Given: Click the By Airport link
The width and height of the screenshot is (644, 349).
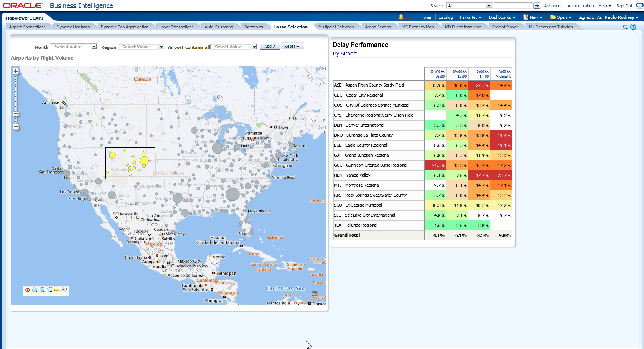Looking at the screenshot, I should 345,53.
